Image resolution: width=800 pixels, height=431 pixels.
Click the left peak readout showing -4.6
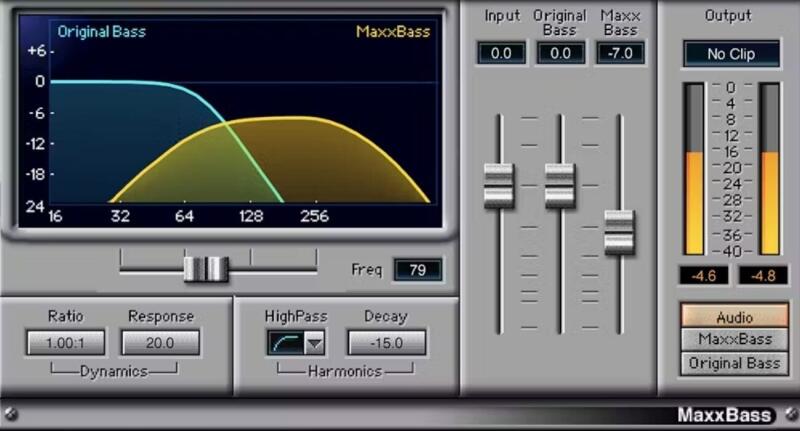pos(704,275)
